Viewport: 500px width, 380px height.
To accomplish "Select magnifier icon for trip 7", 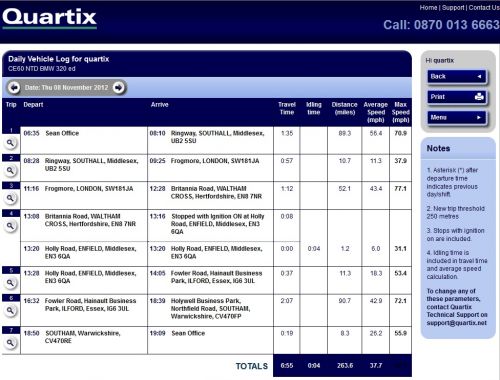I will [x=11, y=343].
